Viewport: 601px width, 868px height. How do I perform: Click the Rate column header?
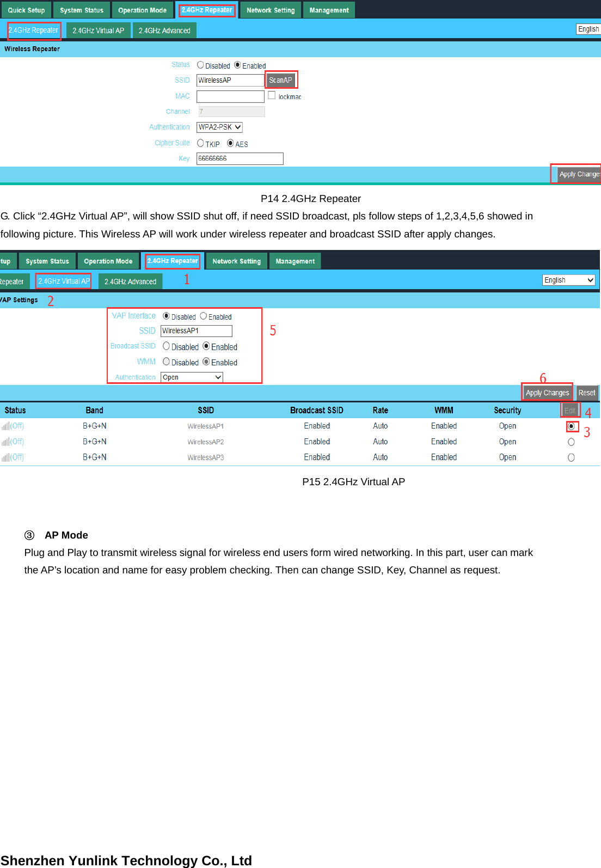[x=381, y=411]
